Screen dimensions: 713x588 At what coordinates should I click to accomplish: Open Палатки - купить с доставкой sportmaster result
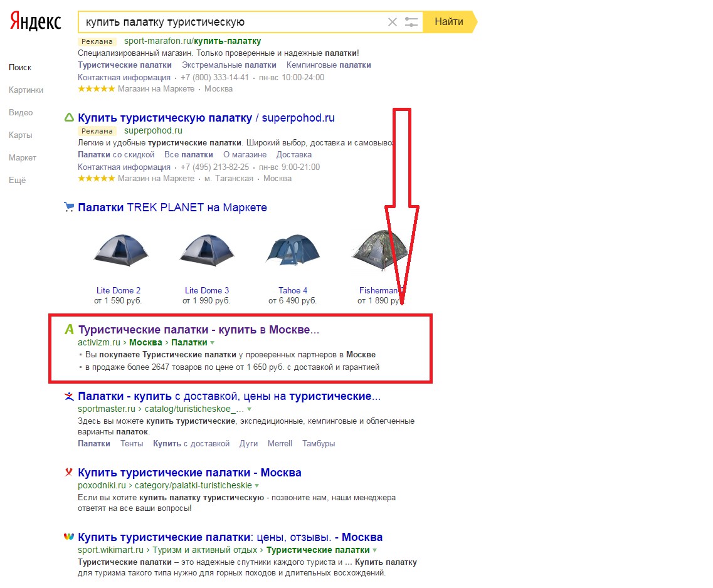click(229, 396)
